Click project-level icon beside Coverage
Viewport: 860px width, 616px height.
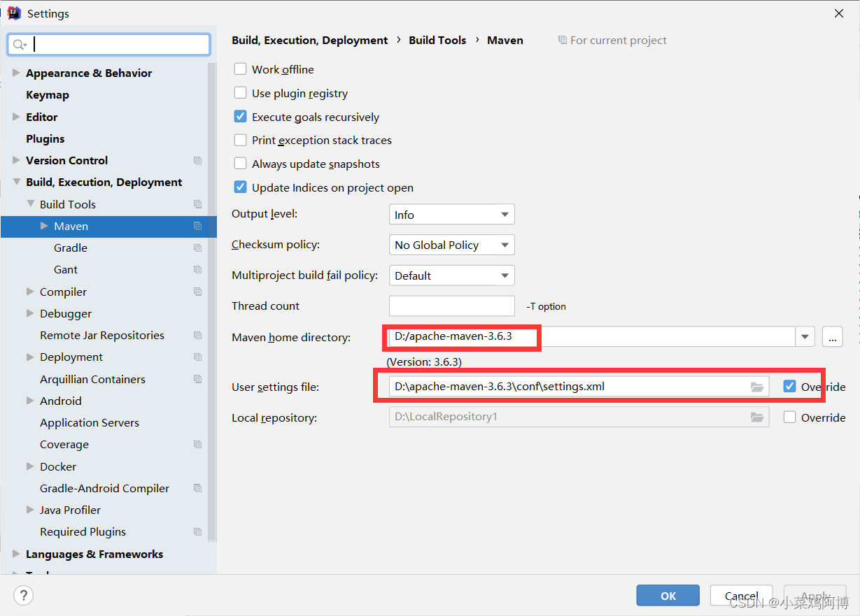point(198,445)
